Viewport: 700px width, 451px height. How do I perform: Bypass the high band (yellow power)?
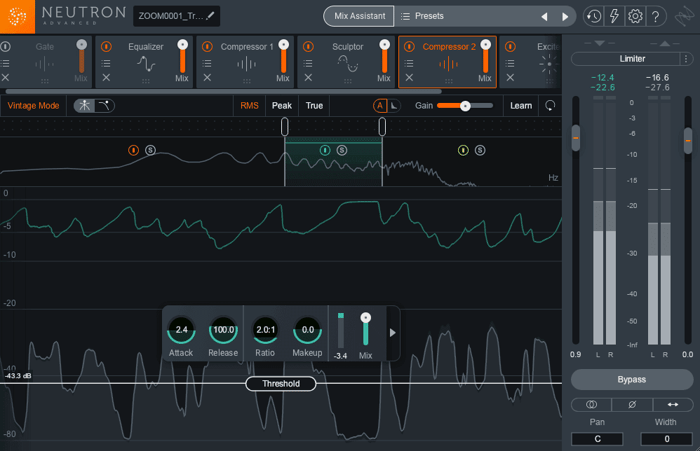[x=463, y=150]
